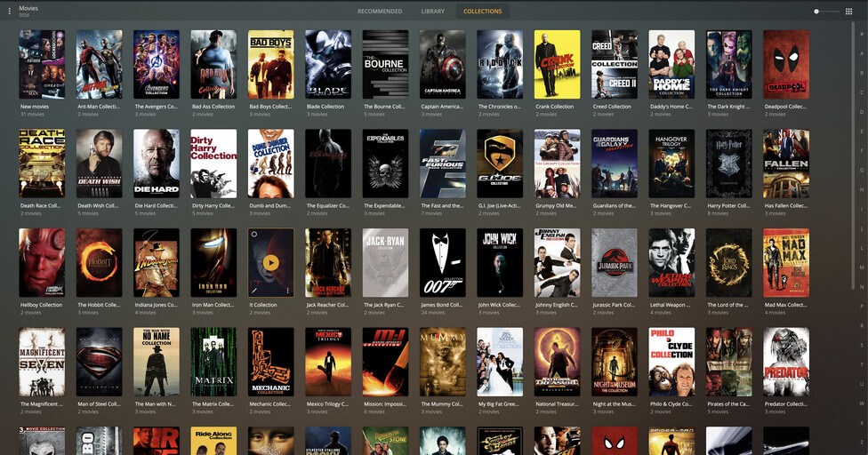868x455 pixels.
Task: Open the Hellboy Collection poster
Action: 42,263
